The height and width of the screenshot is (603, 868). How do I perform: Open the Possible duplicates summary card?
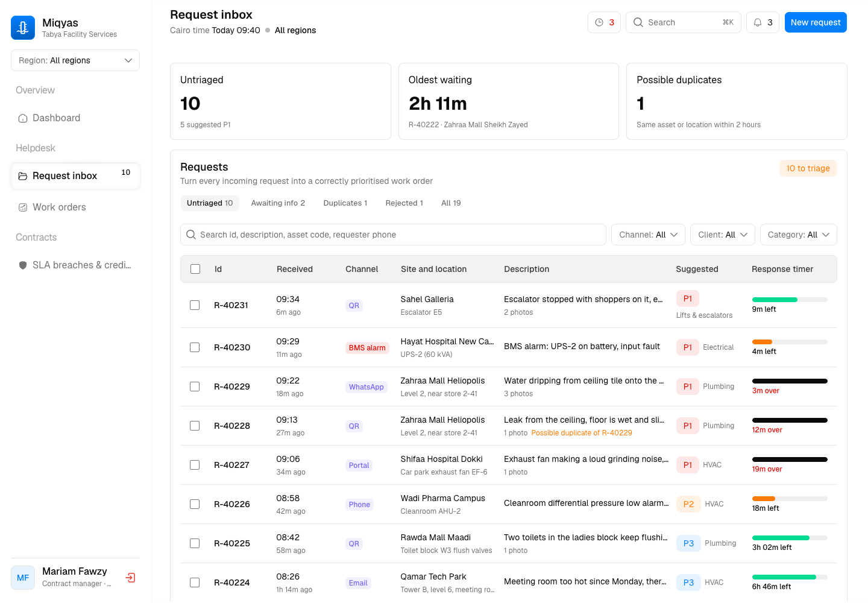coord(737,101)
